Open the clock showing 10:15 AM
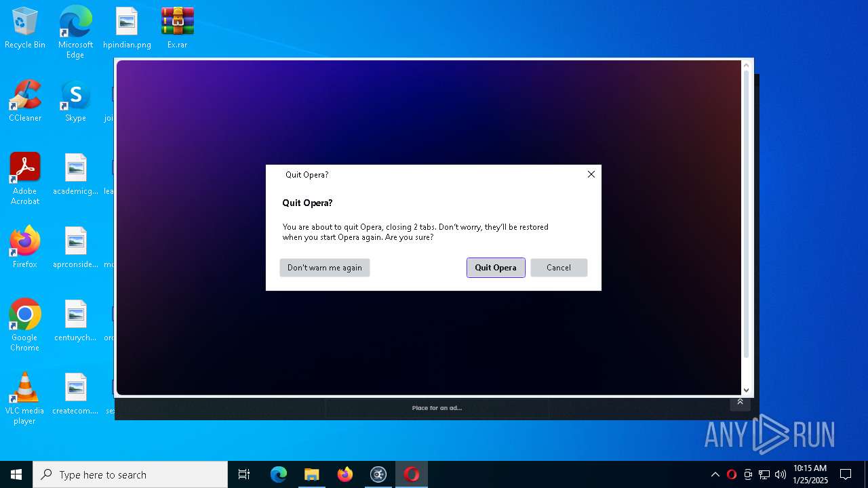 tap(810, 474)
